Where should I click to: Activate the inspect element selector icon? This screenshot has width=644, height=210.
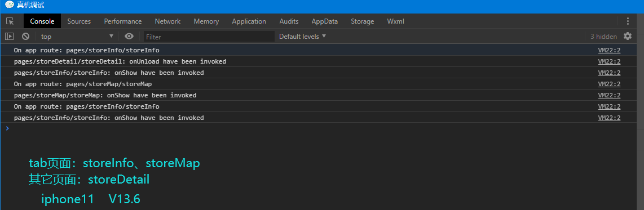point(10,21)
